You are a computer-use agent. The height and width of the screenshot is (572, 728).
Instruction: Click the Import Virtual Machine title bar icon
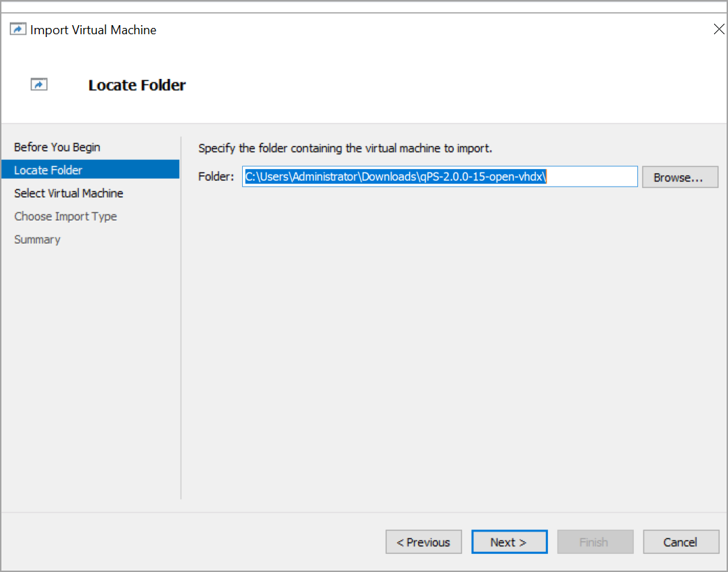coord(17,29)
